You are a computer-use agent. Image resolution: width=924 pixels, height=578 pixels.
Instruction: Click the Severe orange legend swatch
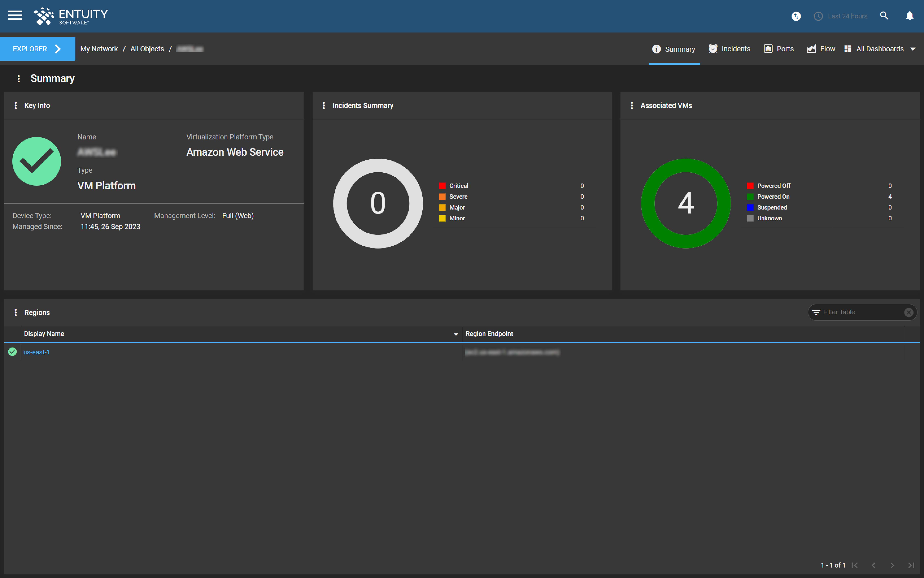coord(442,197)
